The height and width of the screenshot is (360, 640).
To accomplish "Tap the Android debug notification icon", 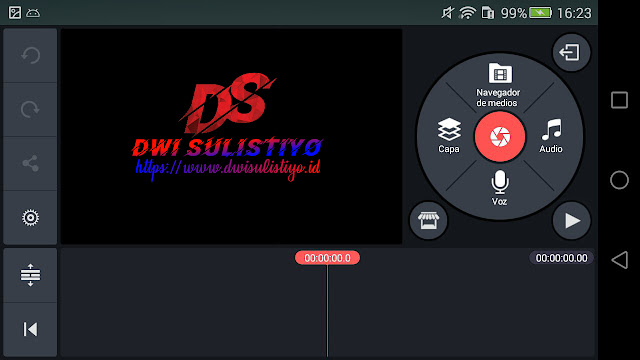I will 33,13.
